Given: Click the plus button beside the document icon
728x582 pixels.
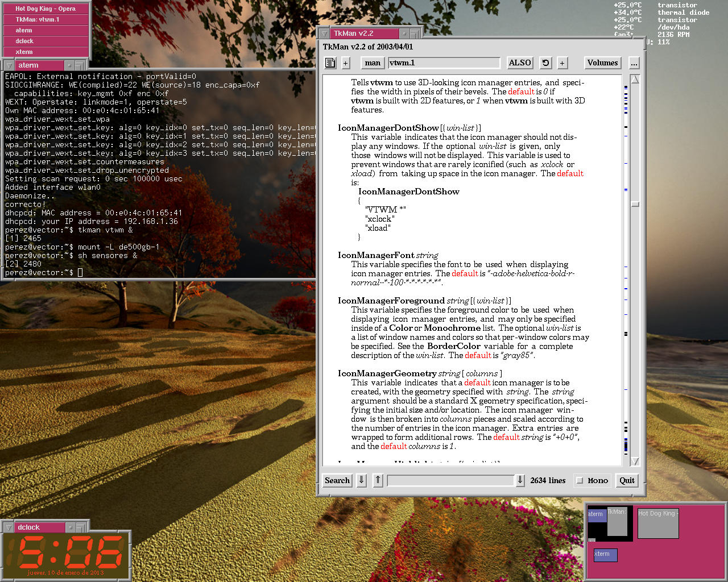Looking at the screenshot, I should point(345,63).
